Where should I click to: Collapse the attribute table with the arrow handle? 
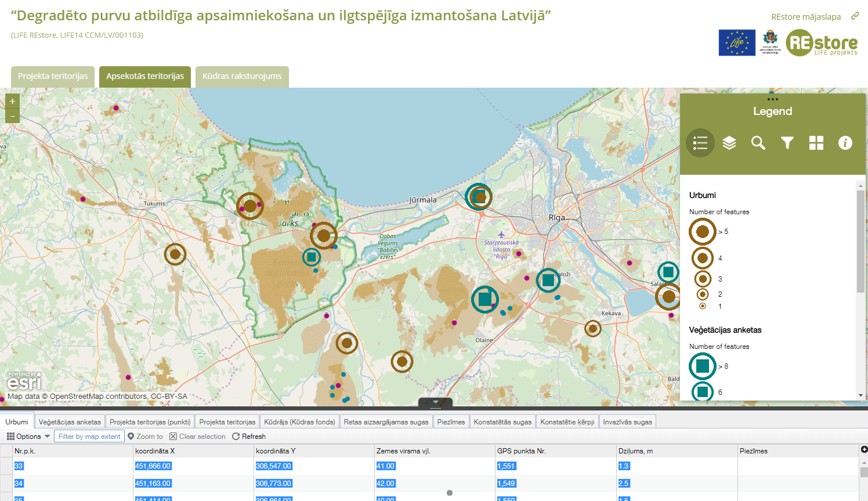tap(435, 402)
